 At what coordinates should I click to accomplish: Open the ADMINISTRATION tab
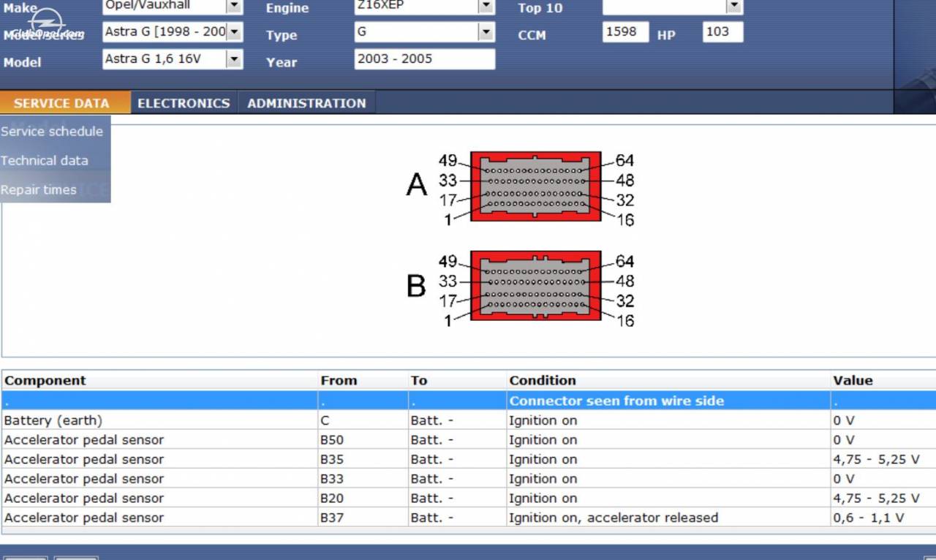click(x=306, y=103)
